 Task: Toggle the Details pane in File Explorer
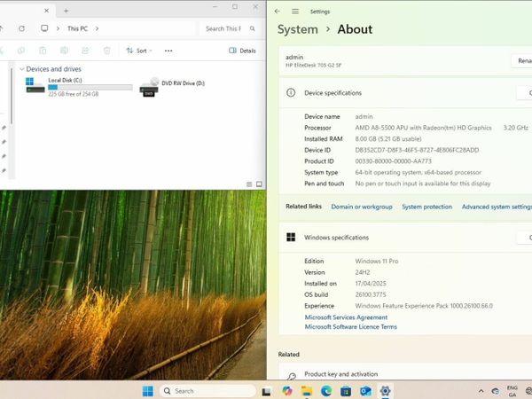[x=242, y=51]
